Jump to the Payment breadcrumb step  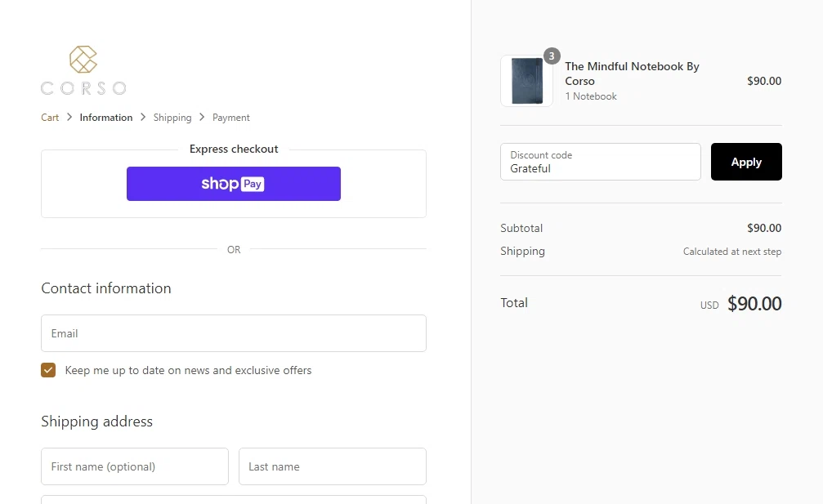[x=231, y=118]
